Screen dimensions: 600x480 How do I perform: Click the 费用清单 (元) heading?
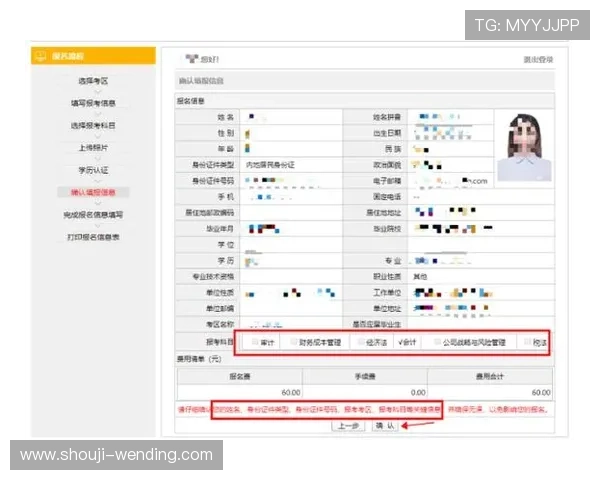point(199,359)
